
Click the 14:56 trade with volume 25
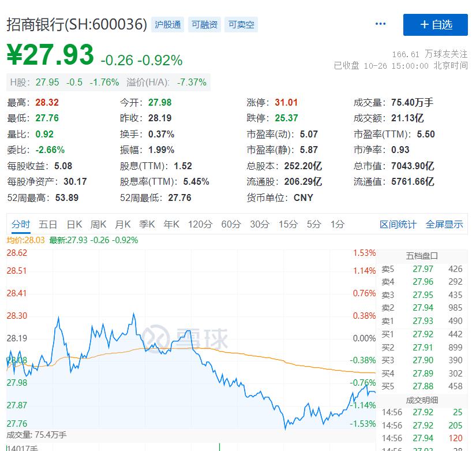click(422, 412)
